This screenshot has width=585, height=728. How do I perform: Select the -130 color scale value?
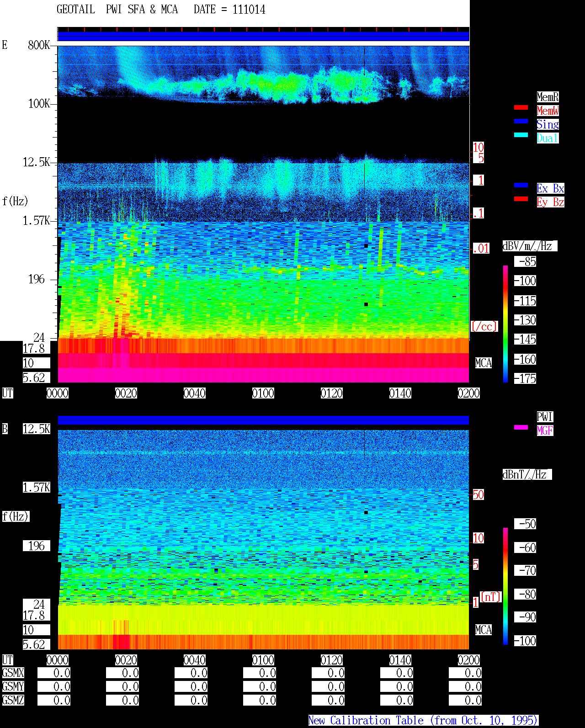point(525,320)
